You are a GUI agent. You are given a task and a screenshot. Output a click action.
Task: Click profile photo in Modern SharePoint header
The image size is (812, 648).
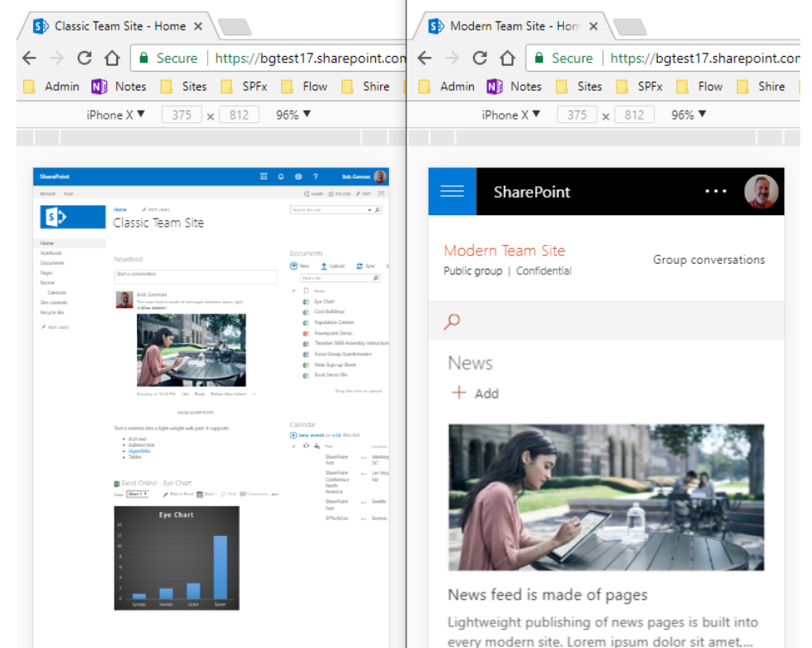tap(761, 191)
